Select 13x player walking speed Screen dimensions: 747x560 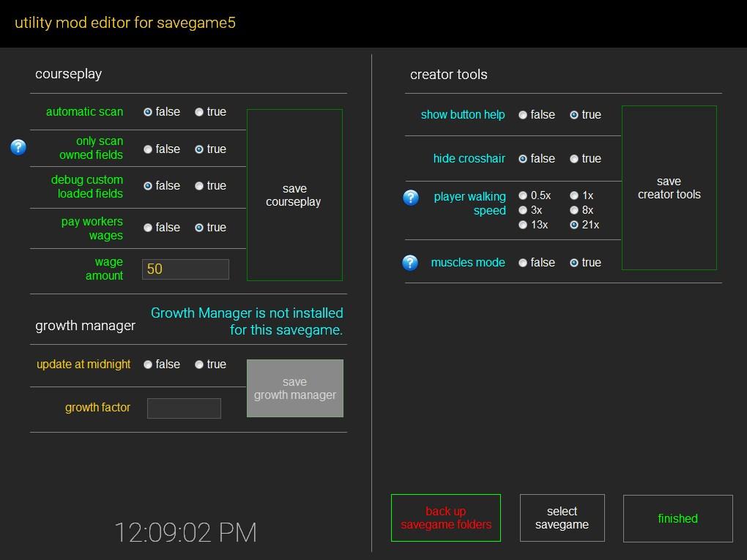point(523,225)
